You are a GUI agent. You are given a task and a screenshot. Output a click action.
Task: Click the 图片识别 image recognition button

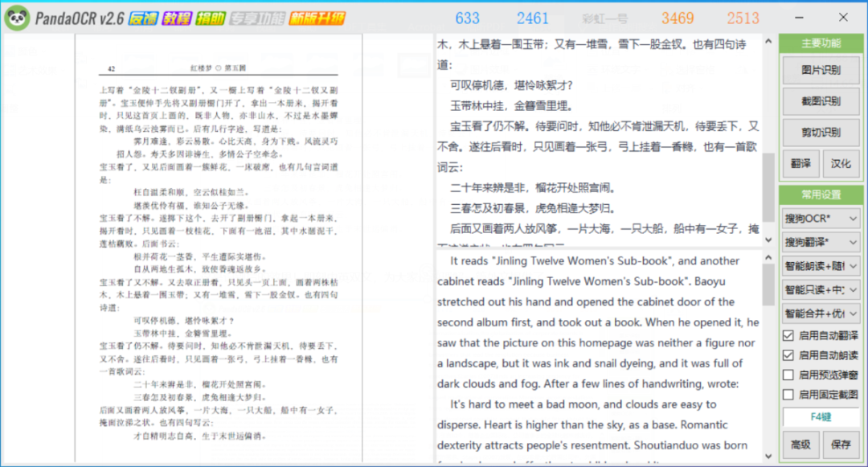821,70
